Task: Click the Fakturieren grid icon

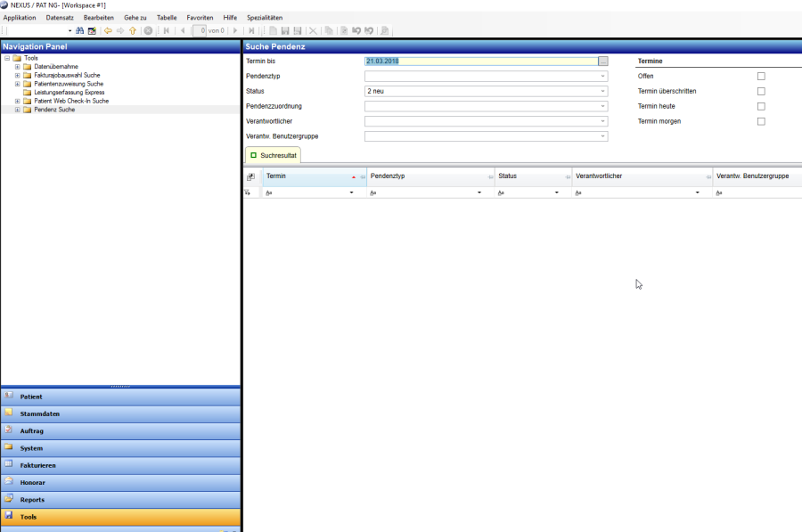Action: click(9, 464)
